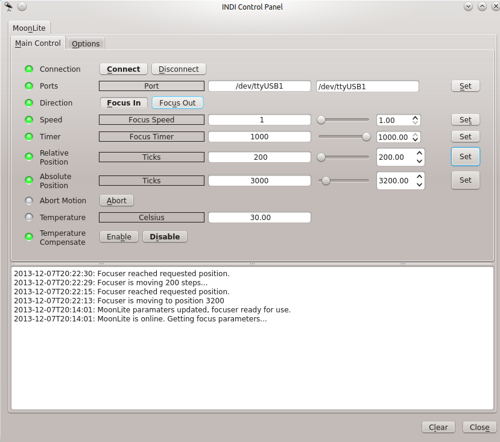
Task: Increase Absolute Position ticks spin arrow
Action: 419,176
